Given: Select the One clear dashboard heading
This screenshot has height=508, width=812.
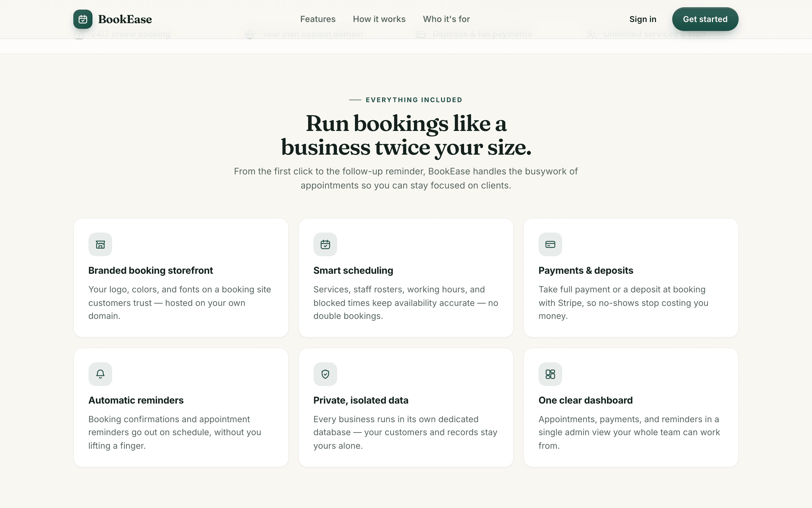Looking at the screenshot, I should click(586, 400).
